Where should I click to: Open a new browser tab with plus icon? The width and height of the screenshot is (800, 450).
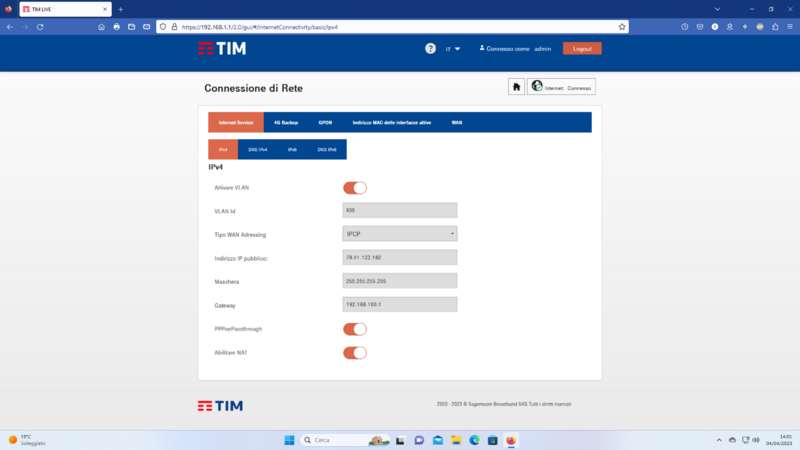[x=120, y=9]
